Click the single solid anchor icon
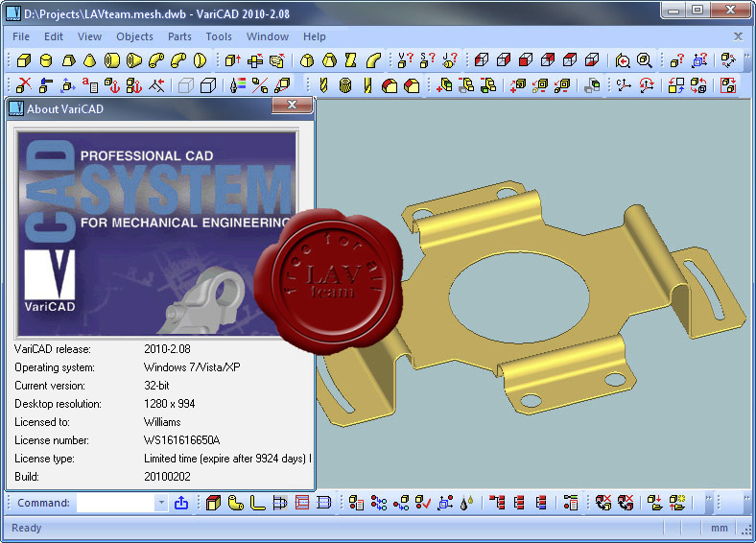The image size is (756, 543). [112, 85]
